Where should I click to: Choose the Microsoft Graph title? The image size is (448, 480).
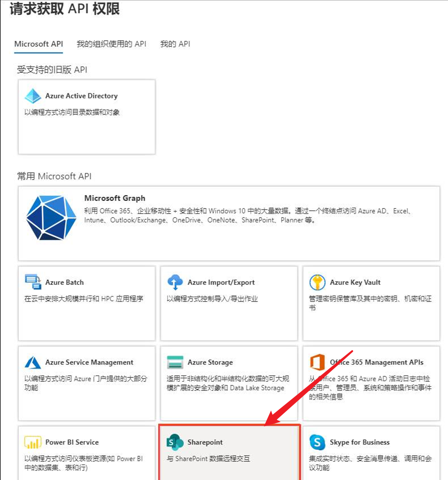[115, 198]
